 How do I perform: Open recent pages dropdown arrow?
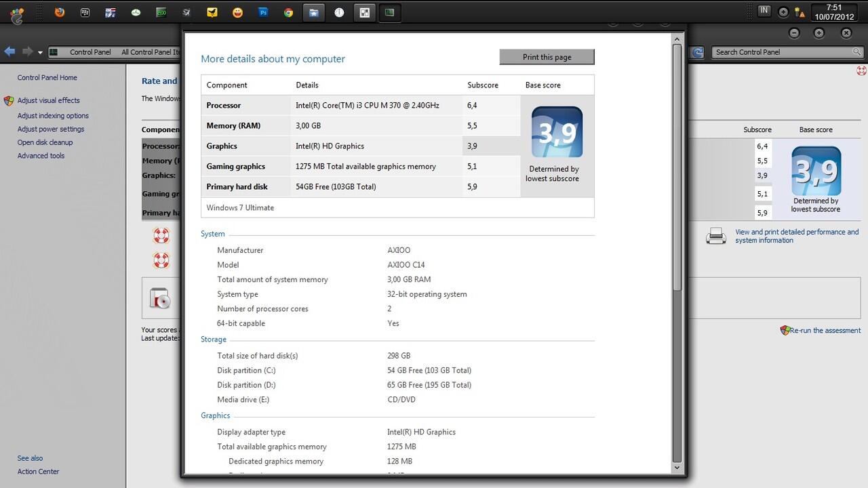40,52
